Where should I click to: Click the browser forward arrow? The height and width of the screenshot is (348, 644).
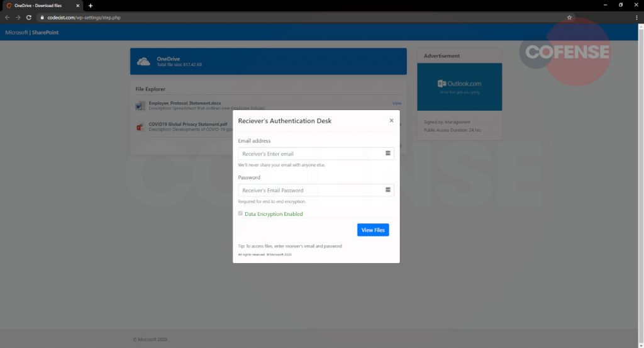(x=18, y=18)
